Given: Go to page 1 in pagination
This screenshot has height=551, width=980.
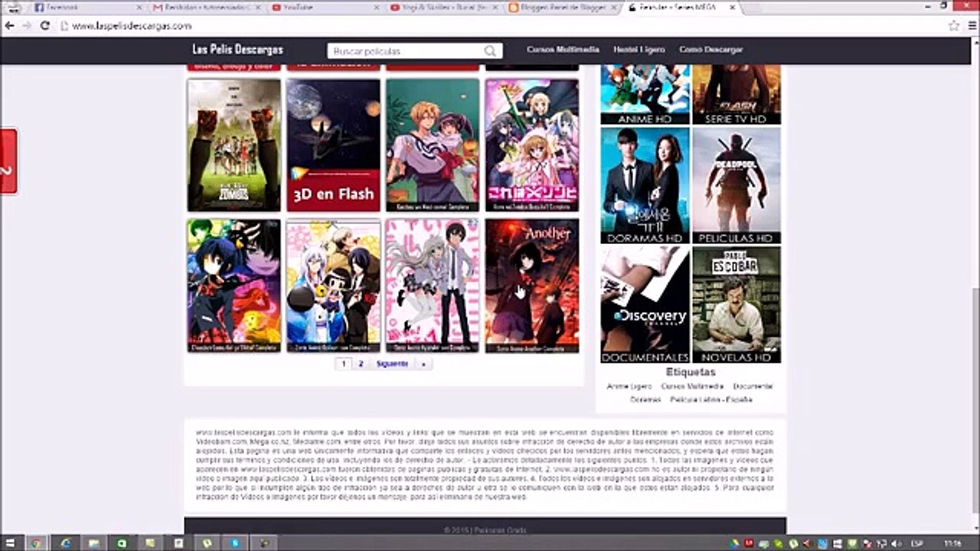Looking at the screenshot, I should [x=344, y=364].
